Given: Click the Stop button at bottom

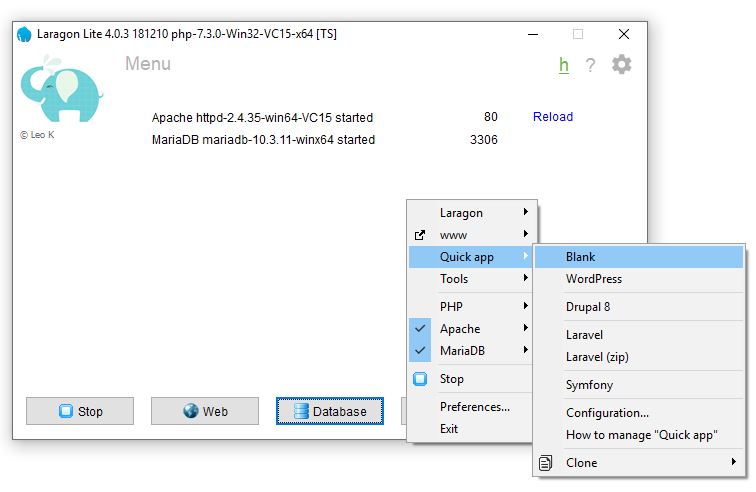Looking at the screenshot, I should tap(80, 411).
